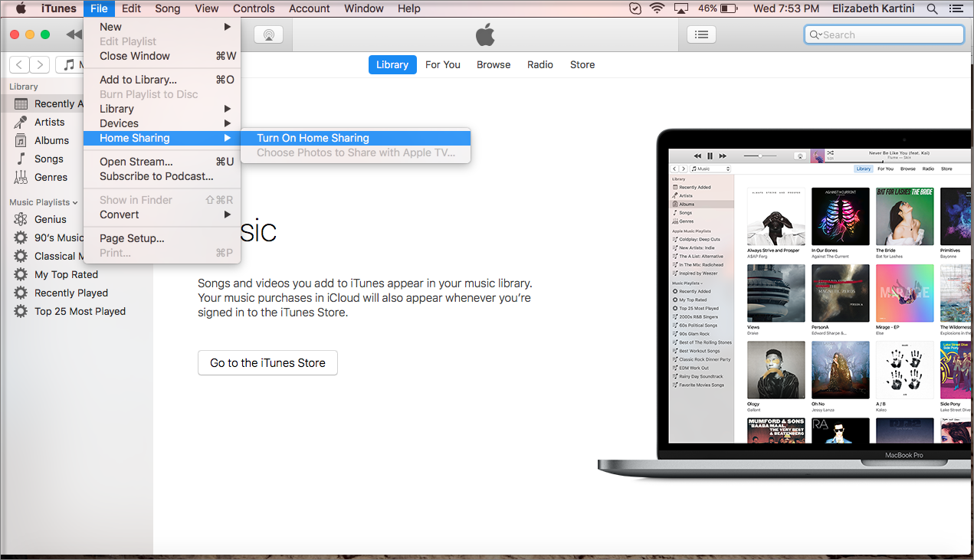Select Subscribe to Podcast menu item
This screenshot has width=974, height=560.
162,176
